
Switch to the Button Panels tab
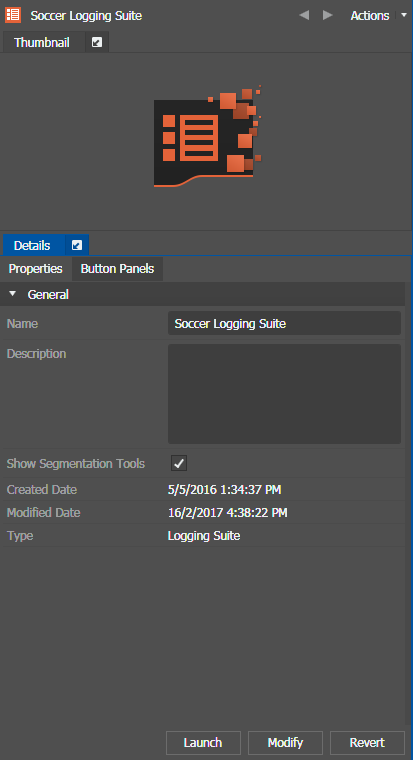pos(117,269)
